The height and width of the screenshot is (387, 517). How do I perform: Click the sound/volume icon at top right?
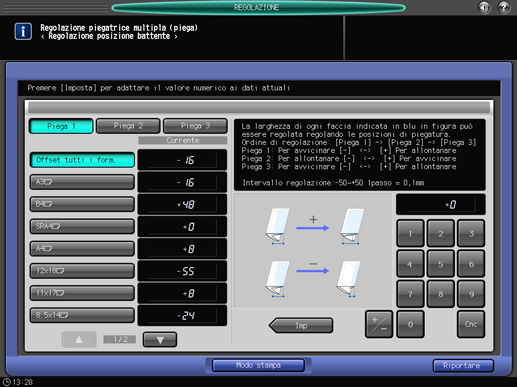[x=484, y=7]
